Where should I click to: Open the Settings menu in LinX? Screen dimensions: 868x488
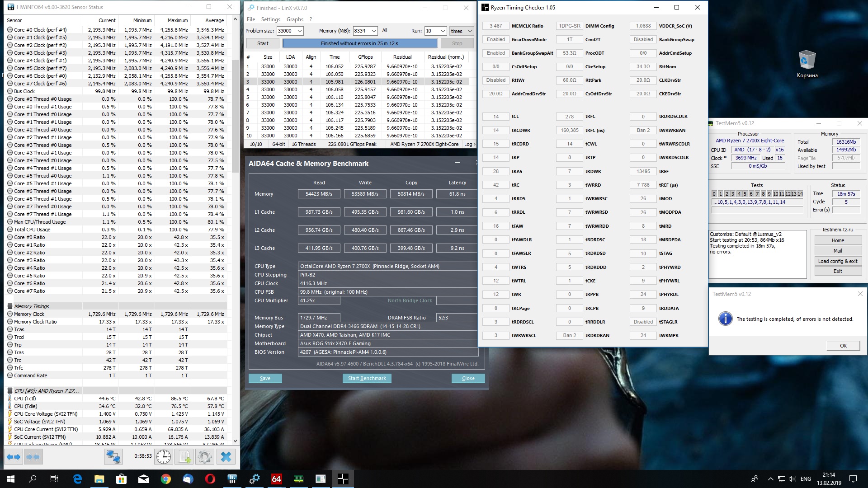(x=270, y=19)
